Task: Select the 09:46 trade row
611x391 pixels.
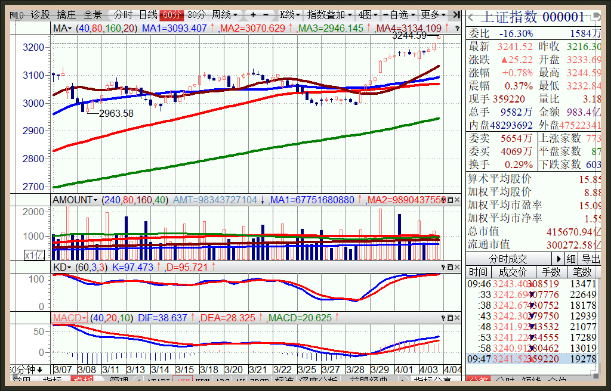Action: tap(532, 284)
